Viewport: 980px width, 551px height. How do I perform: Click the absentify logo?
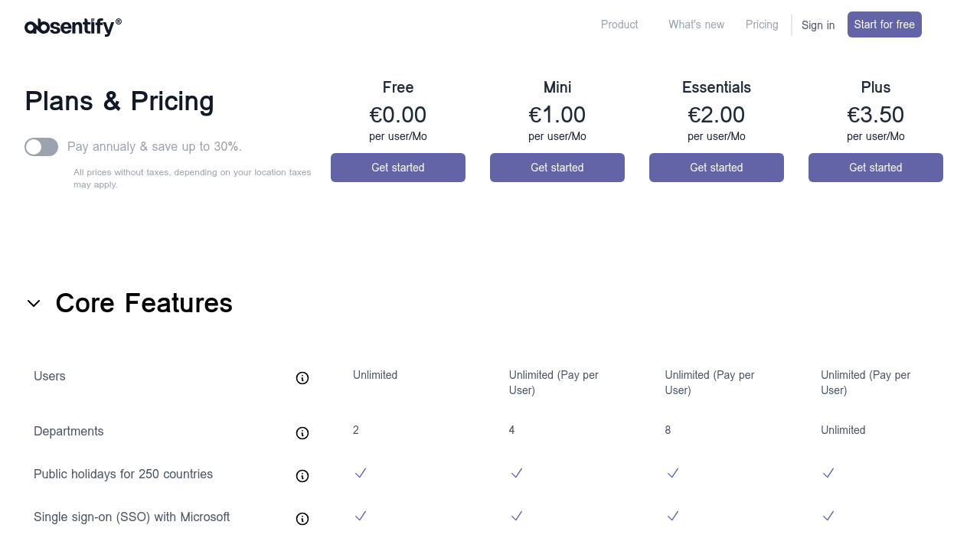coord(73,27)
